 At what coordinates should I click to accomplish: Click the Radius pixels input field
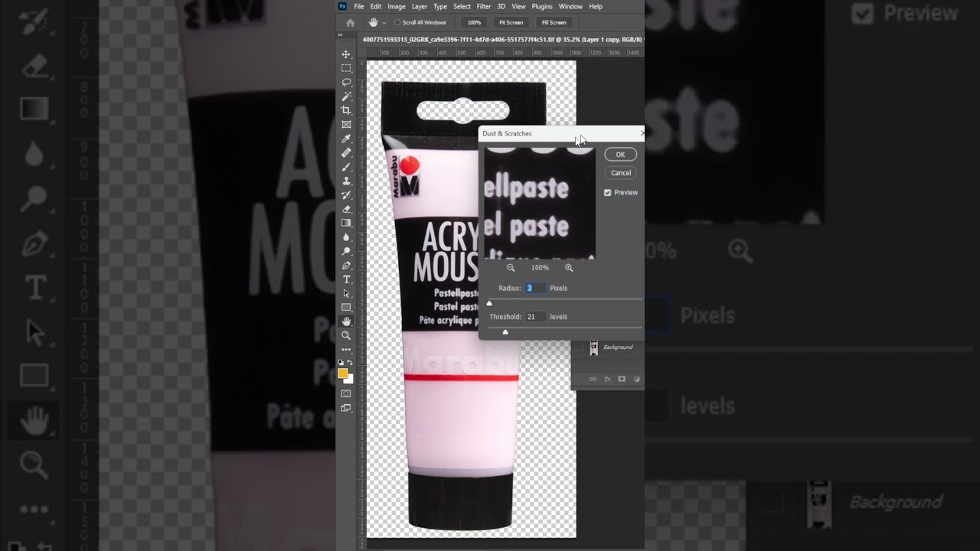click(535, 288)
